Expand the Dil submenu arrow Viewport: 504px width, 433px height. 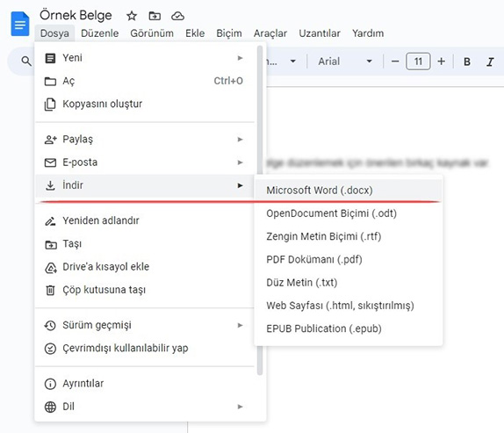pyautogui.click(x=240, y=407)
